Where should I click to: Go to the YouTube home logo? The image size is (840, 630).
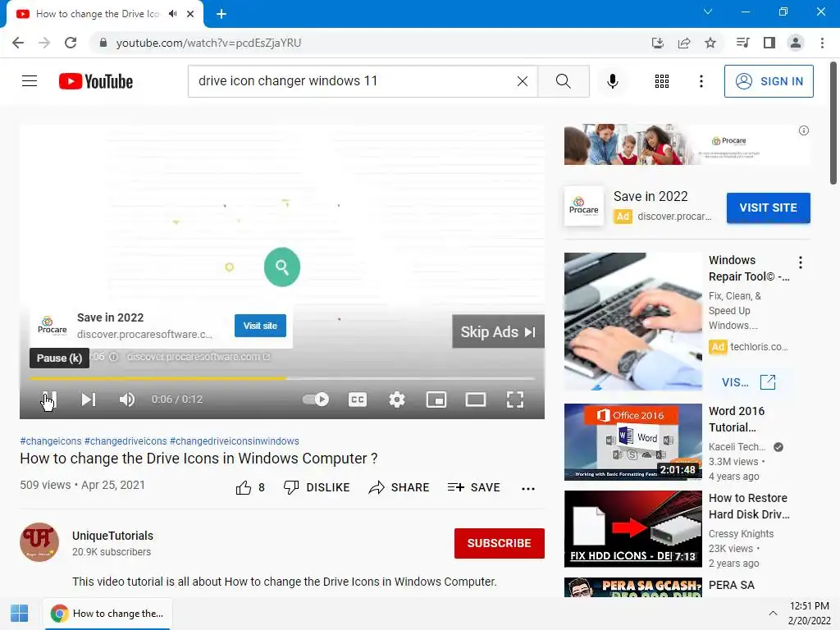[x=96, y=81]
